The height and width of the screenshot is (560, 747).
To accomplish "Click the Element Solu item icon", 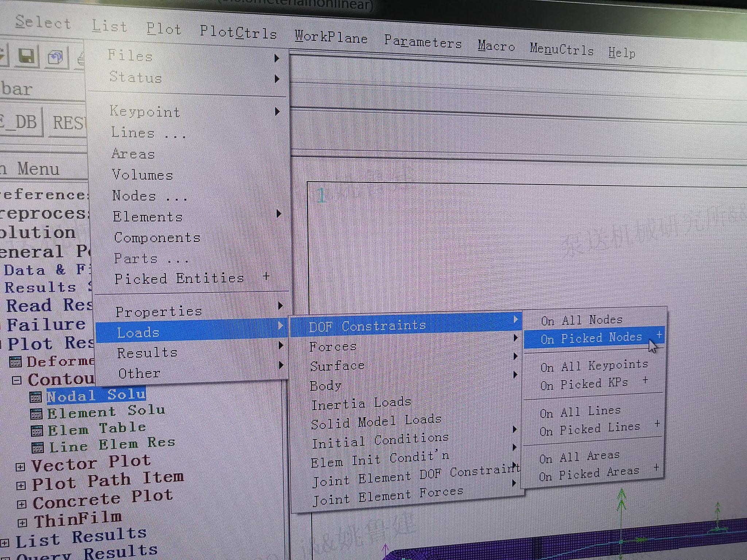I will tap(36, 414).
